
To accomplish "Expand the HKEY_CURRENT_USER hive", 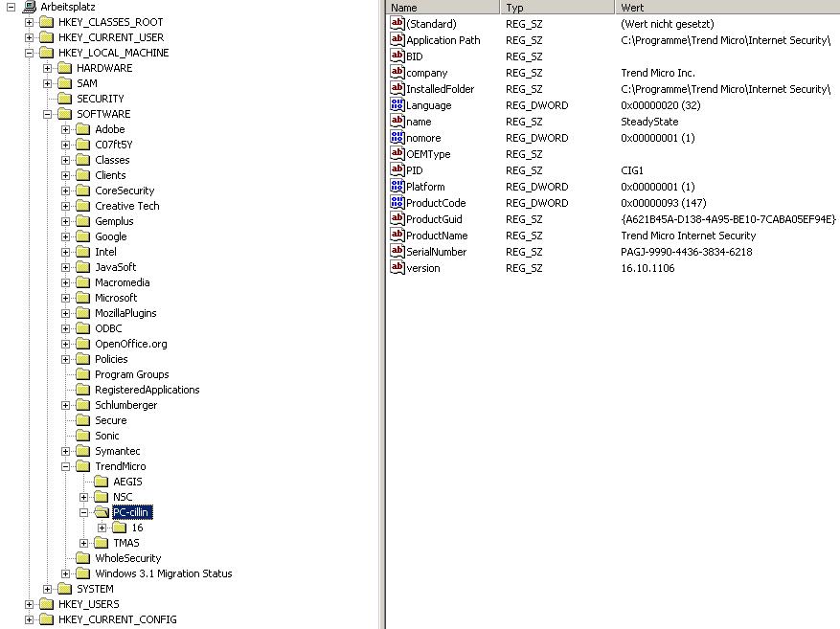I will tap(29, 37).
